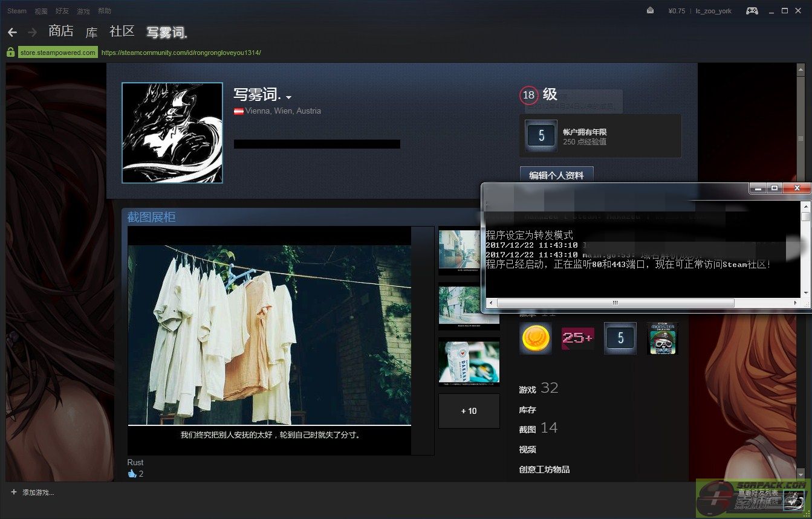This screenshot has width=812, height=519.
Task: Click the steamcommunity profile URL
Action: (x=181, y=53)
